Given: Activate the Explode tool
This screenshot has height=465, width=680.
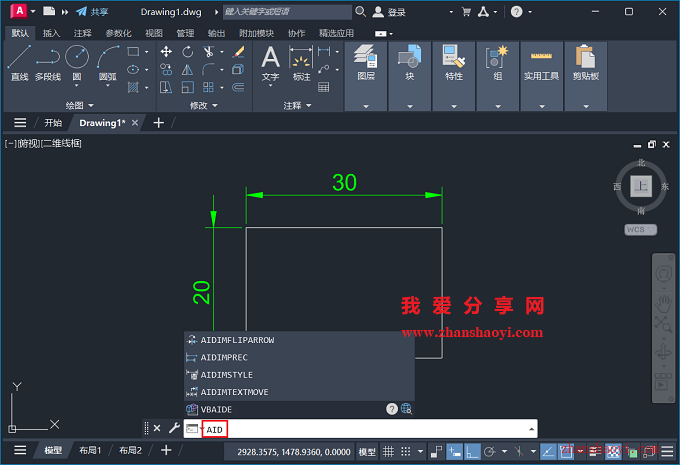Looking at the screenshot, I should tap(238, 69).
